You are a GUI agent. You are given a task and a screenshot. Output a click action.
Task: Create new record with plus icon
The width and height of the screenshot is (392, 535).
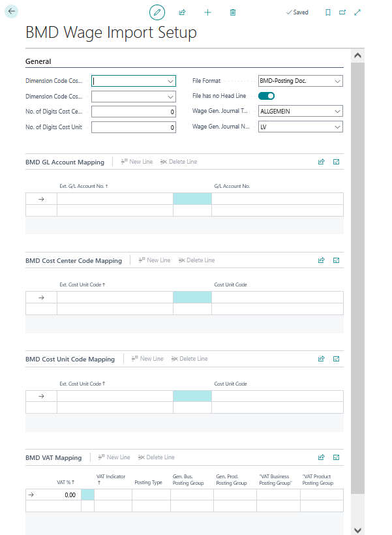click(207, 12)
